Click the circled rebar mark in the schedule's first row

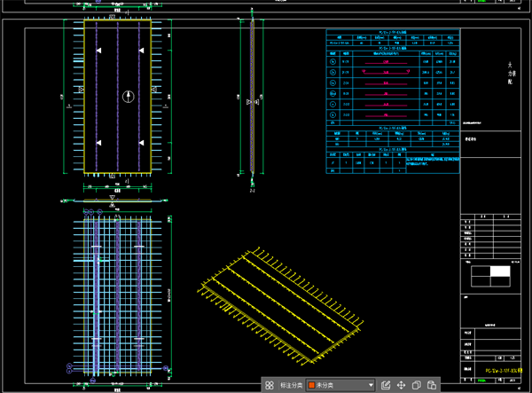pyautogui.click(x=332, y=62)
